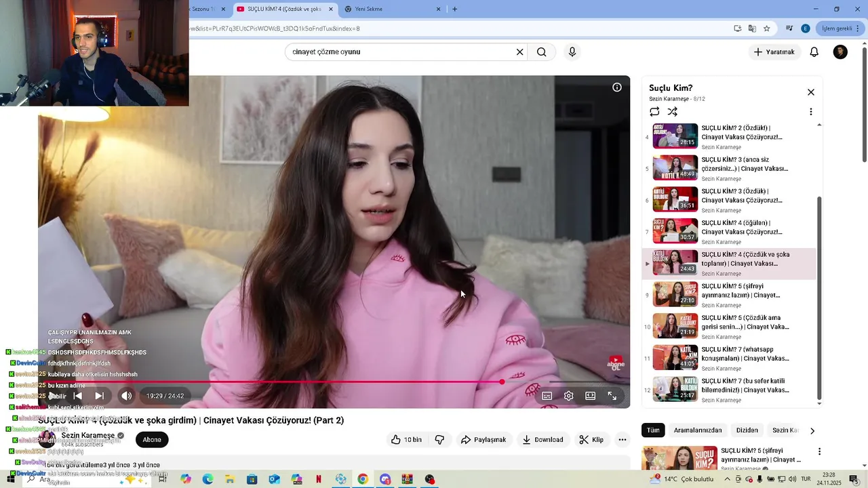
Task: Play playlist video SUÇLU KİM? 3 (anca siz çözersiniz)
Action: [729, 168]
